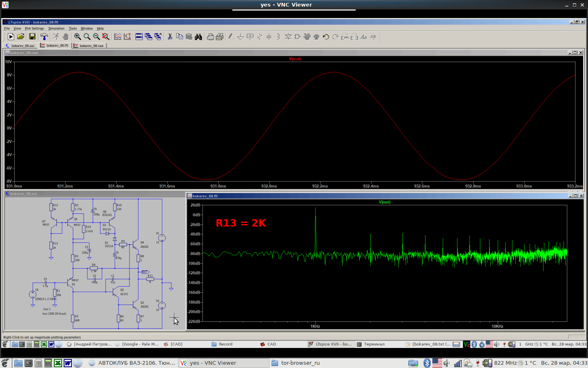Open the Tools menu
Screen dimensions: 588x368
73,29
